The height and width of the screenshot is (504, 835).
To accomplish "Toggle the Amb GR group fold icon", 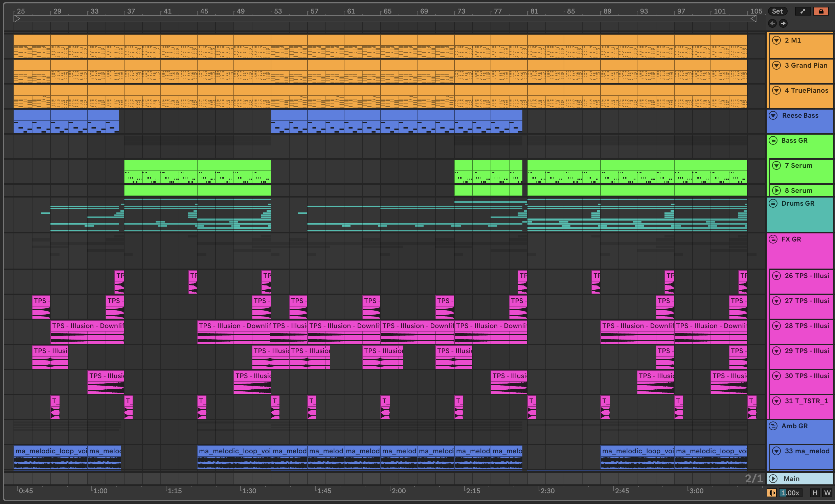I will click(x=773, y=426).
